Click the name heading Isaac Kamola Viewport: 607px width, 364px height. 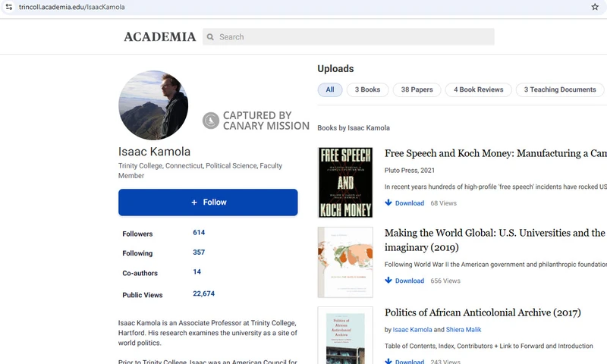[154, 152]
